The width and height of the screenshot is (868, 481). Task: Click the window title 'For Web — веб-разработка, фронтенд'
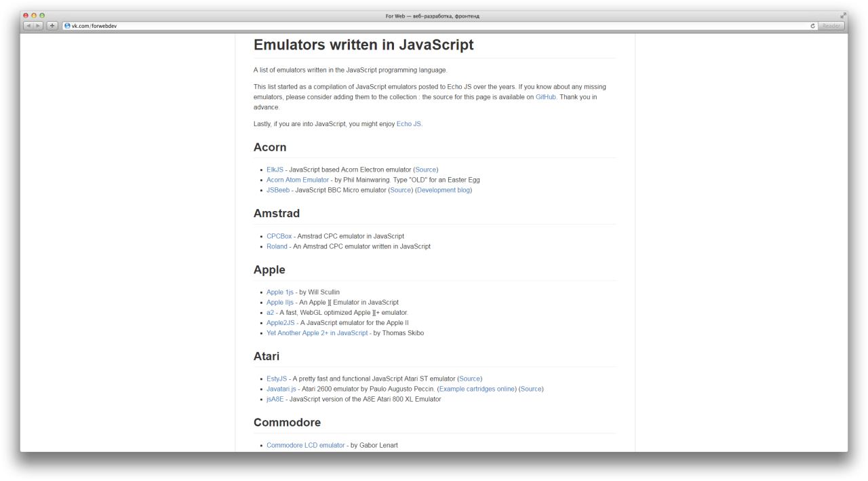(434, 16)
